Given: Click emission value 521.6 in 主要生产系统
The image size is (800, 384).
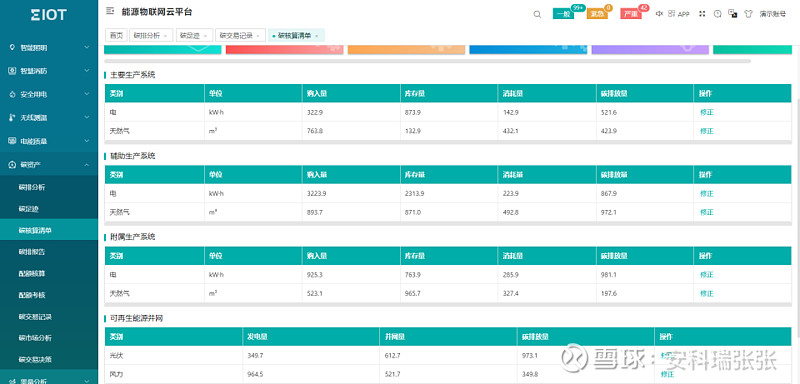Looking at the screenshot, I should tap(609, 112).
